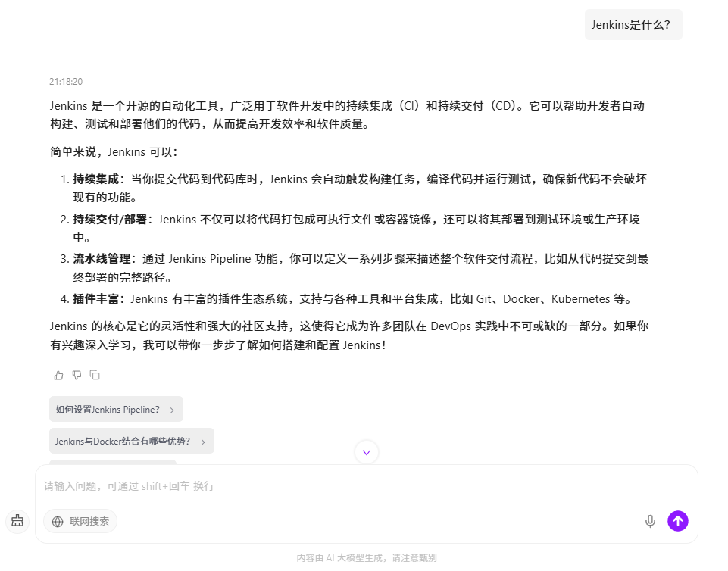Click the purple scroll-to-bottom chevron button
This screenshot has height=571, width=728.
point(367,452)
